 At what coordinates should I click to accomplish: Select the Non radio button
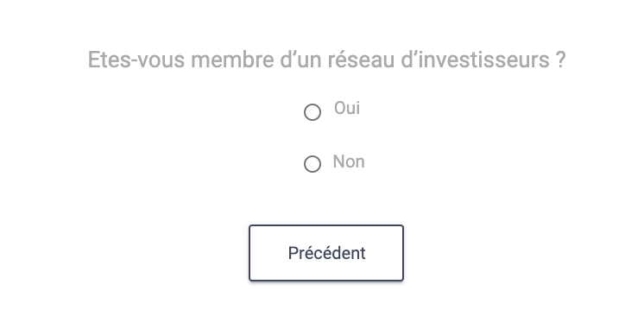(313, 164)
